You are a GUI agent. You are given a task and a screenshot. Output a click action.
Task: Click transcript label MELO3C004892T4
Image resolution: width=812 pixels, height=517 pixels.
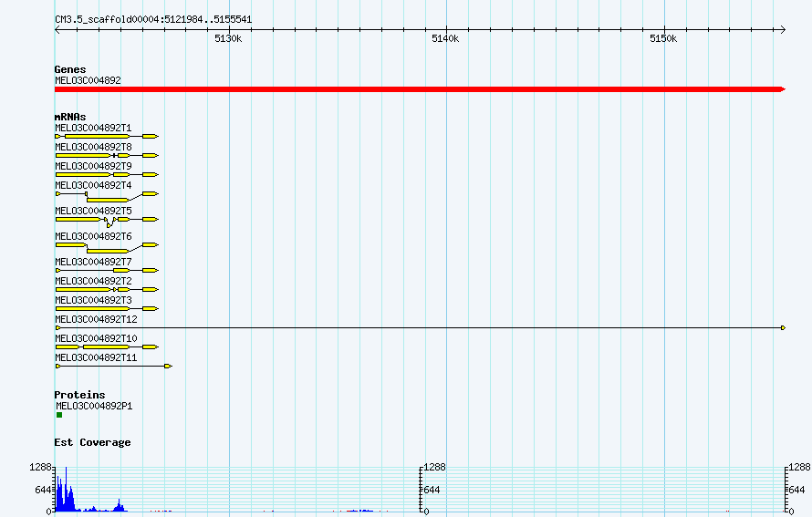click(x=93, y=185)
